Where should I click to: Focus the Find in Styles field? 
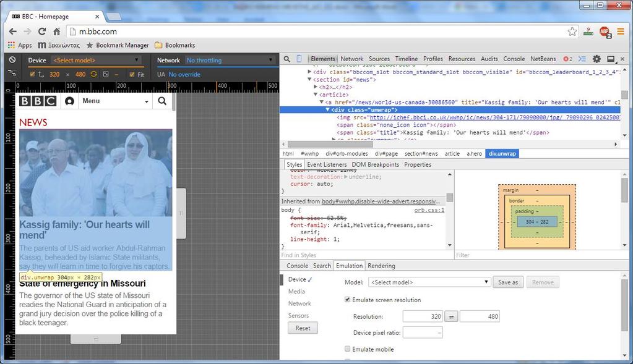pos(366,255)
